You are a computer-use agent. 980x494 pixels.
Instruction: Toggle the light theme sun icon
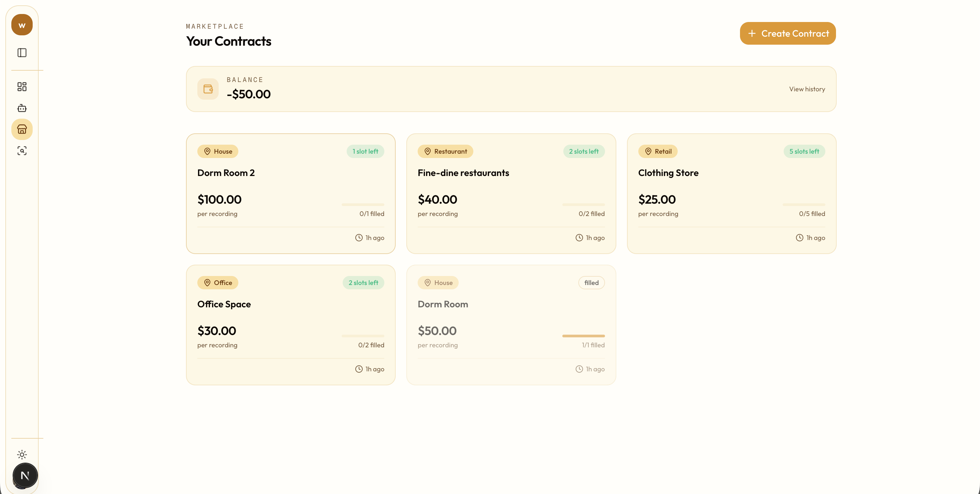coord(22,454)
